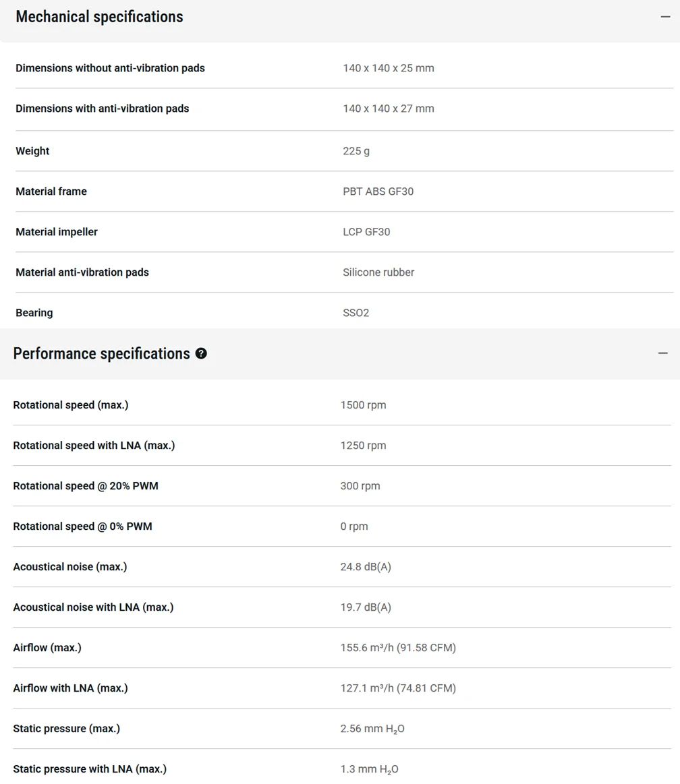Select the Acoustical noise with LNA label
Screen dimensions: 680x784
click(93, 607)
